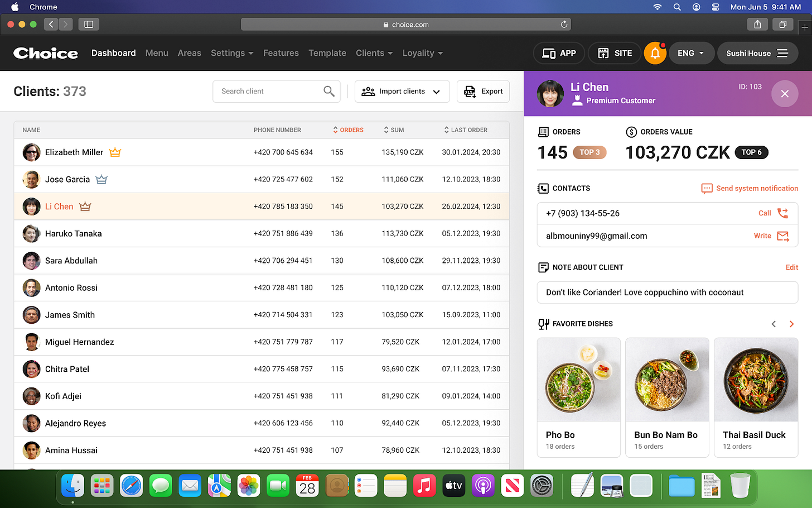Expand the Clients nav dropdown

pos(374,53)
